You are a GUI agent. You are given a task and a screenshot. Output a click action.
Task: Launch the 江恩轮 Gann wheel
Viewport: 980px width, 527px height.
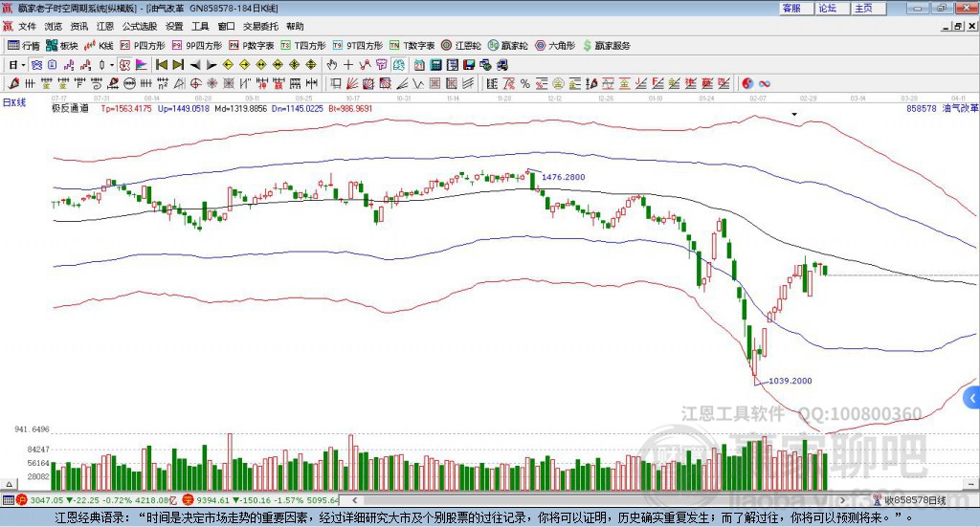pos(461,46)
